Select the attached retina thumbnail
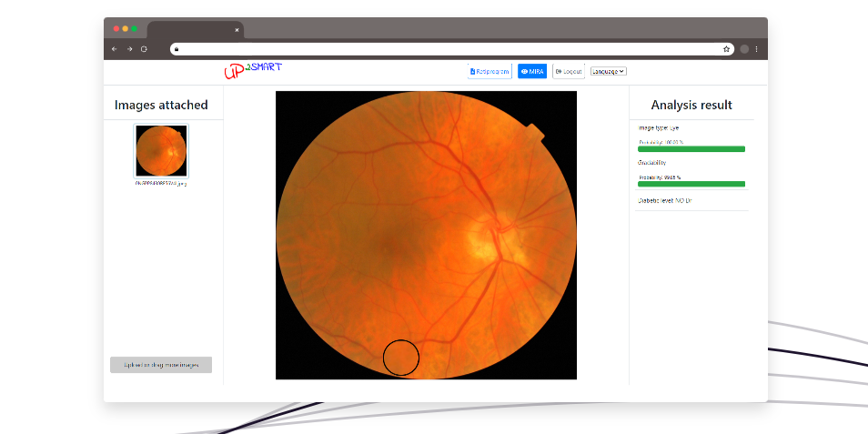The image size is (868, 434). pos(161,150)
